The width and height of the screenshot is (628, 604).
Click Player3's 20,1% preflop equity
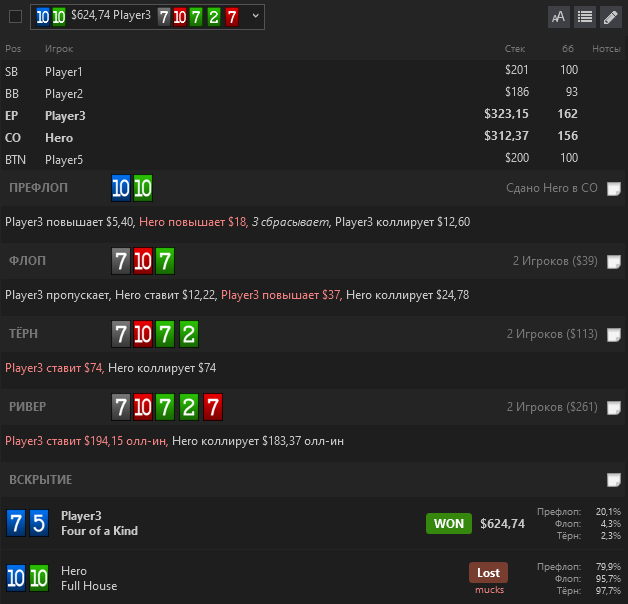tap(608, 511)
